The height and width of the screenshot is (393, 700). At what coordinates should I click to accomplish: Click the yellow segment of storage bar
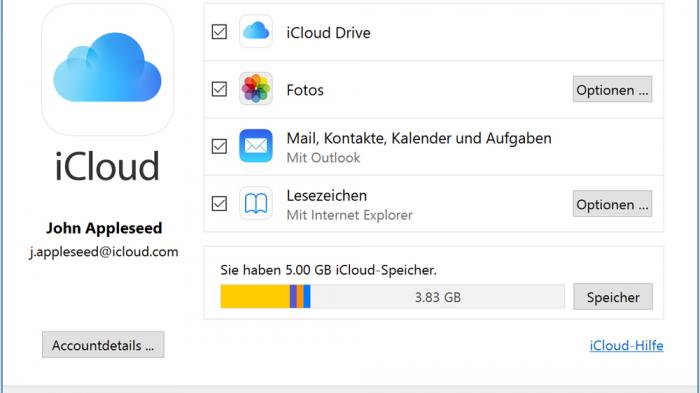coord(255,297)
